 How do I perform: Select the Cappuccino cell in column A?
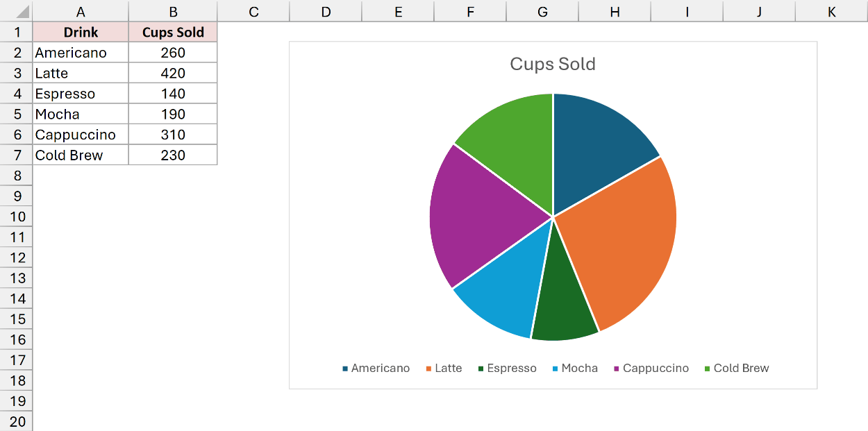[81, 135]
